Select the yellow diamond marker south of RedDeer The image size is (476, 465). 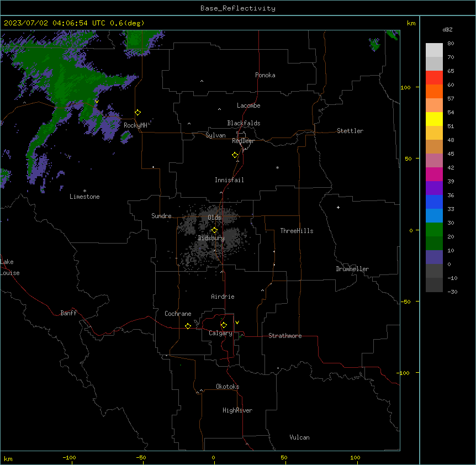pos(235,155)
